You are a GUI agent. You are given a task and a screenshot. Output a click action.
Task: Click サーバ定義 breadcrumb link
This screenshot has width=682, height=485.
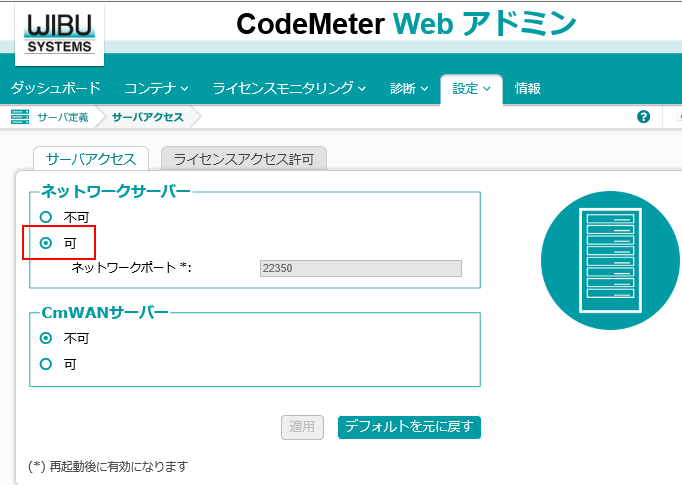(x=62, y=117)
